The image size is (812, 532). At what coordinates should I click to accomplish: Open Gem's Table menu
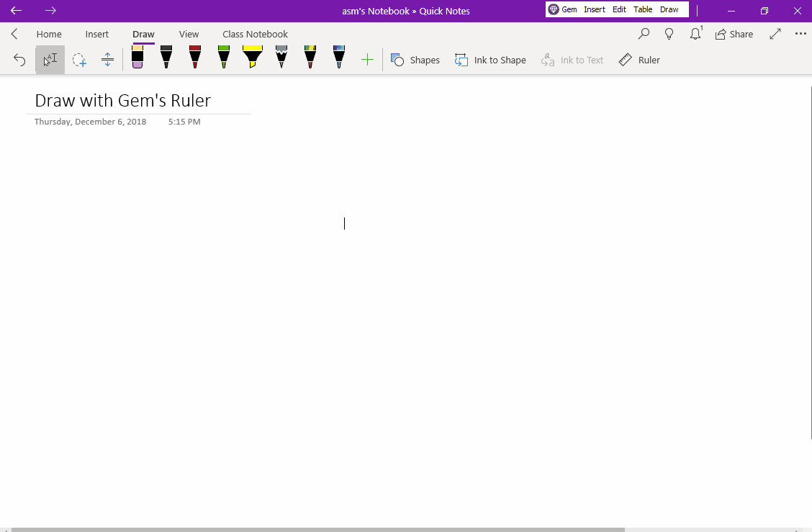pos(643,9)
